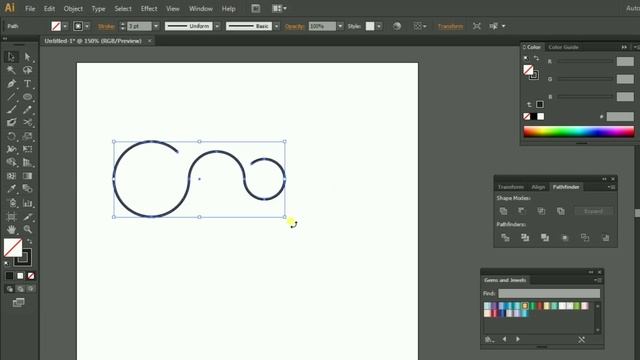Click Unite in Pathfinder Shape Modes
This screenshot has height=360, width=640.
(x=503, y=211)
